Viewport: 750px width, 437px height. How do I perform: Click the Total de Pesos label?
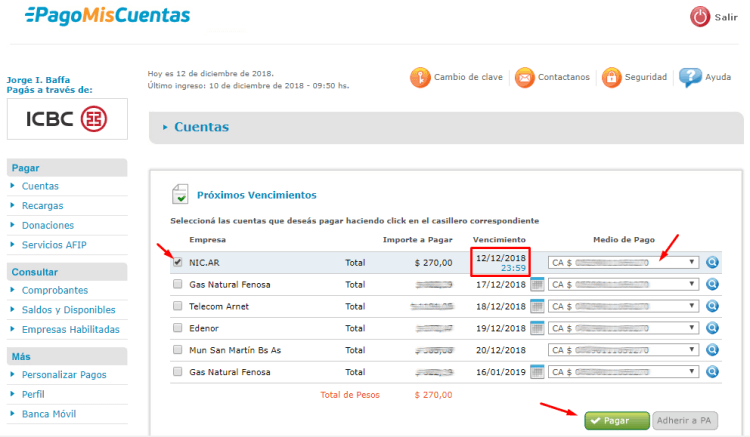[350, 395]
